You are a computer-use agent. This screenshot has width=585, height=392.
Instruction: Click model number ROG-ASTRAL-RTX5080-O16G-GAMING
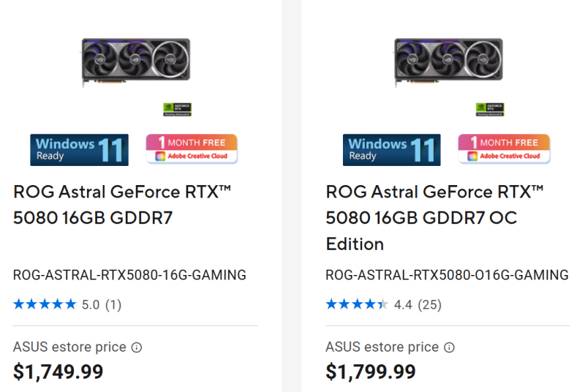click(x=447, y=275)
